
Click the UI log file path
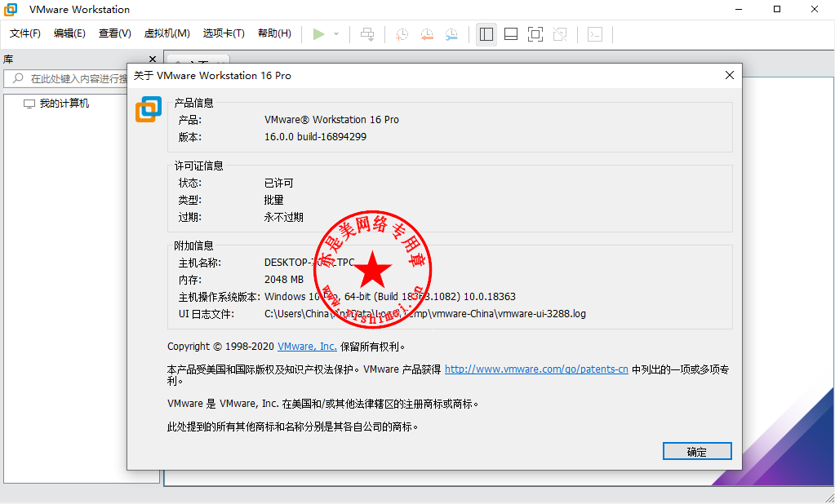tap(425, 314)
